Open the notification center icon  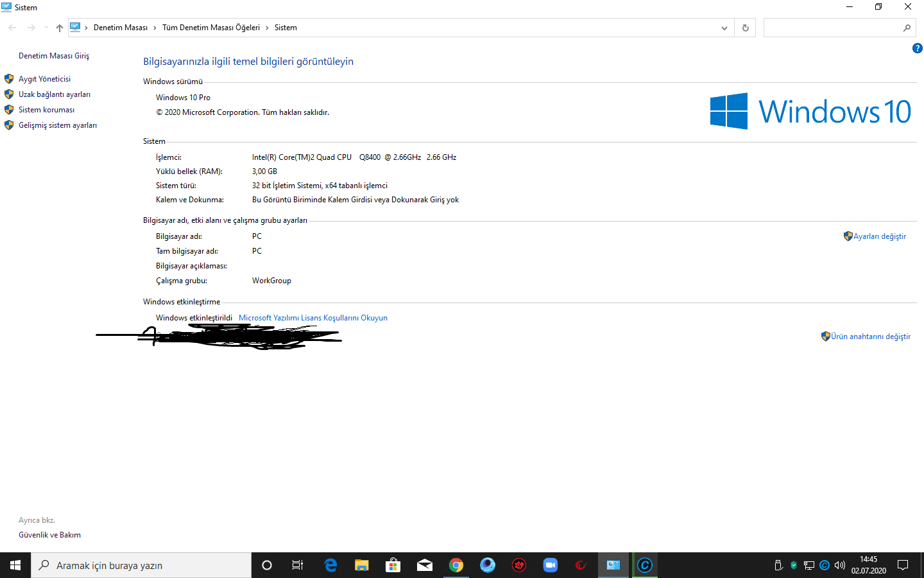pyautogui.click(x=903, y=565)
